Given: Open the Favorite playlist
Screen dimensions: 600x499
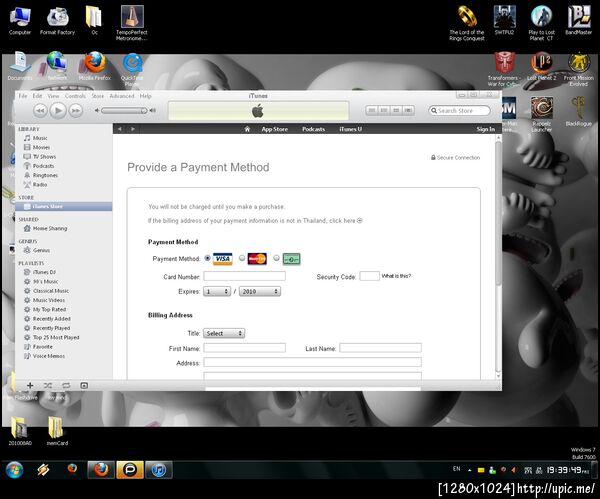Looking at the screenshot, I should coord(42,347).
